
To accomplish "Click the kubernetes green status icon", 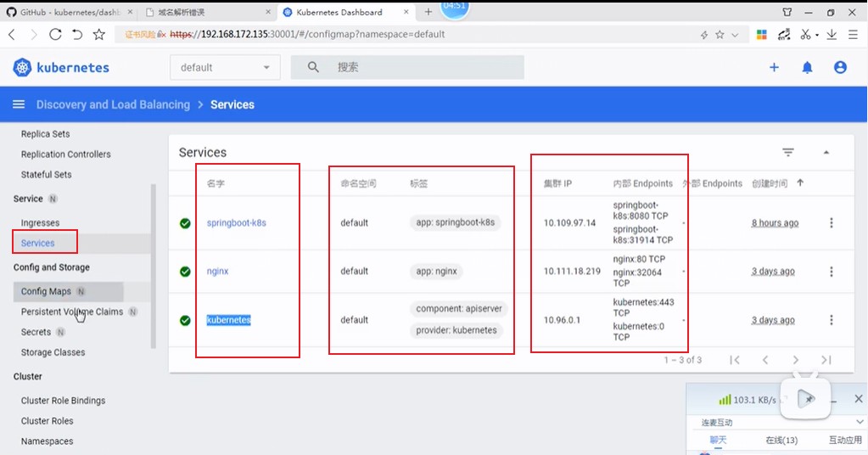I will [185, 320].
